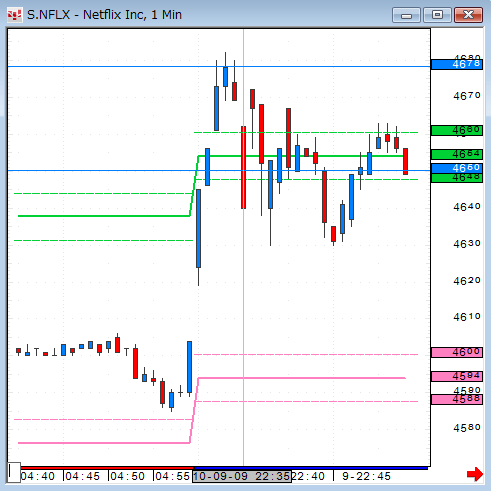
Task: Click the highlighted 10-09-09 22:35 time label
Action: click(242, 476)
